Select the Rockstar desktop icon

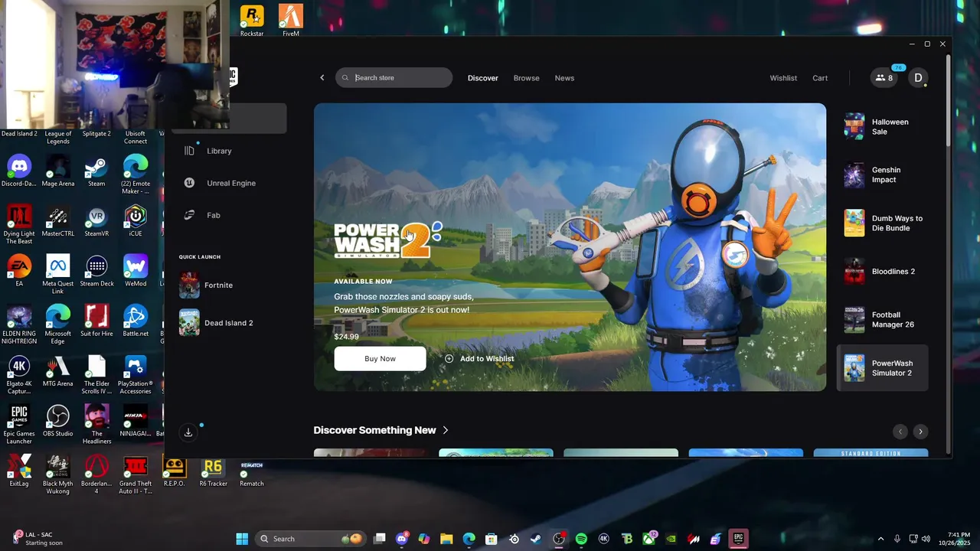coord(252,21)
